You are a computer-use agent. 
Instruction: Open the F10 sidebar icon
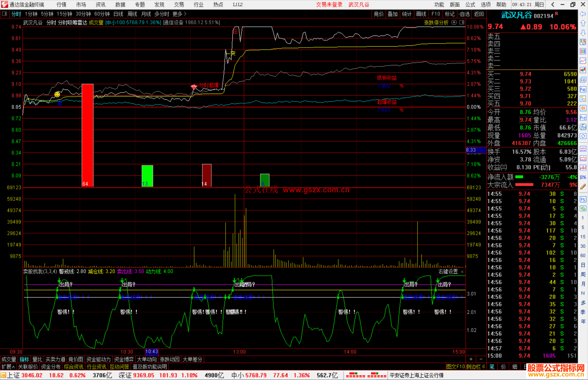coord(583,89)
